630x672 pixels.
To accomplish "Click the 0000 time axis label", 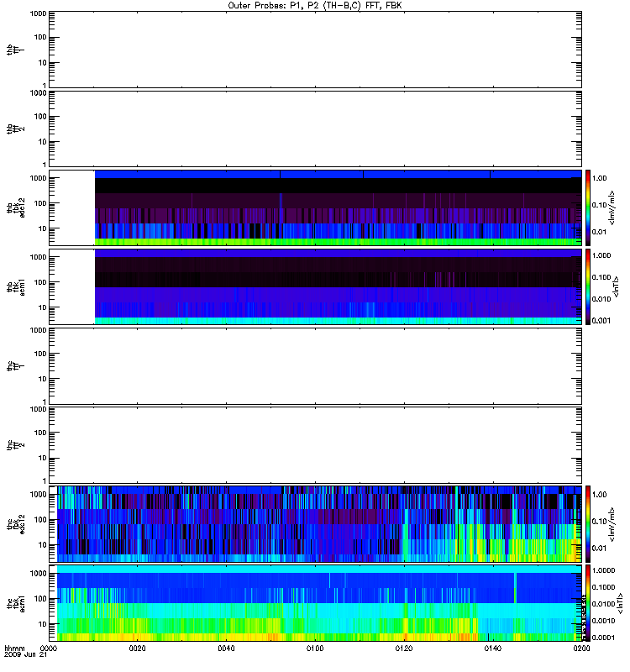I will [49, 649].
